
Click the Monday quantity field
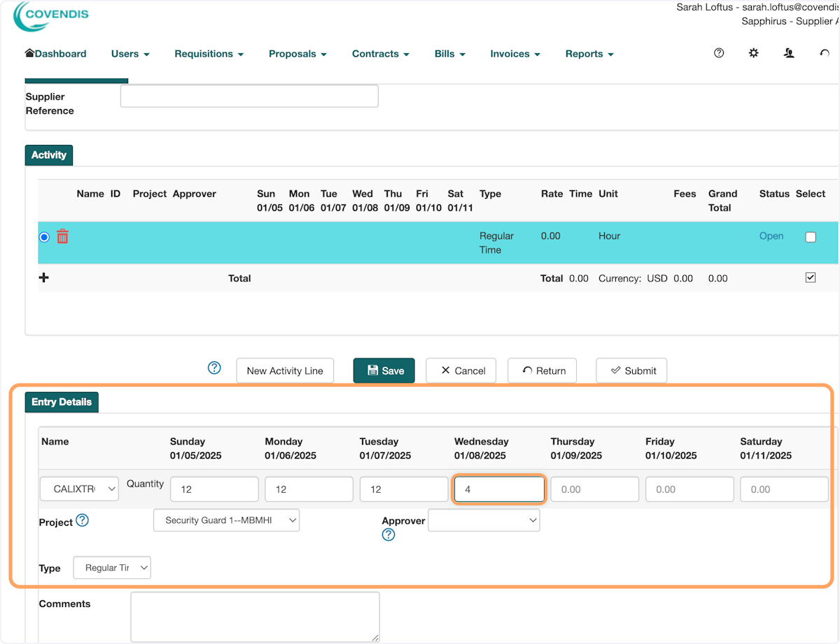[x=309, y=489]
